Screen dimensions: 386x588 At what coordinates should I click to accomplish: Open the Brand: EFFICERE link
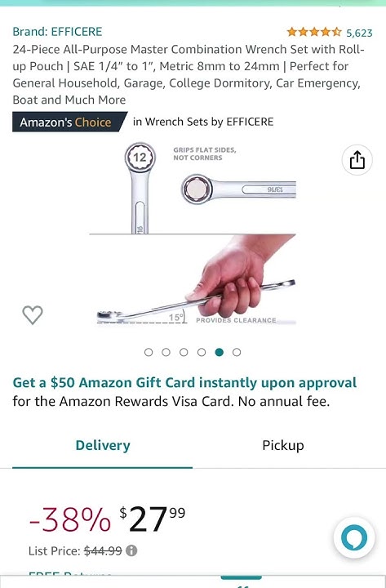pyautogui.click(x=57, y=32)
